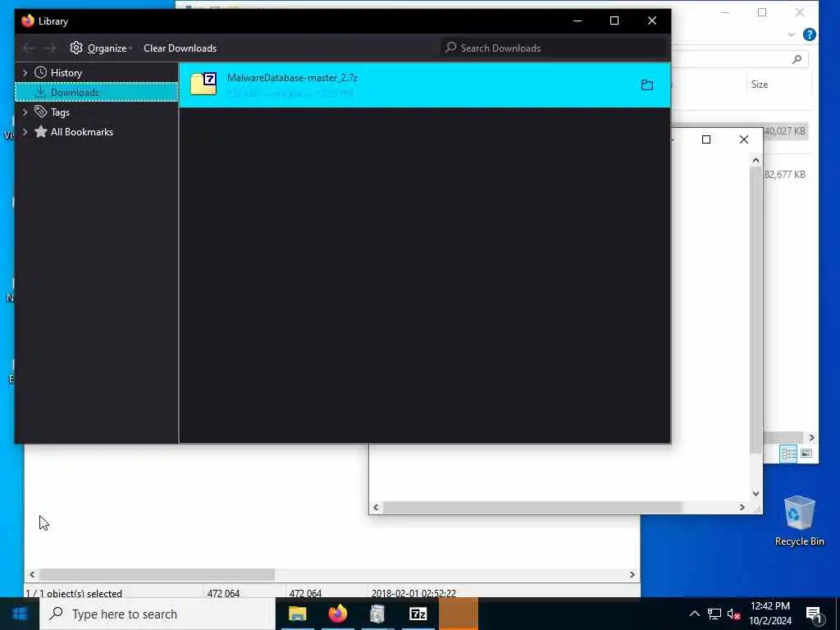Select Downloads in the sidebar
Image resolution: width=840 pixels, height=630 pixels.
click(x=97, y=92)
